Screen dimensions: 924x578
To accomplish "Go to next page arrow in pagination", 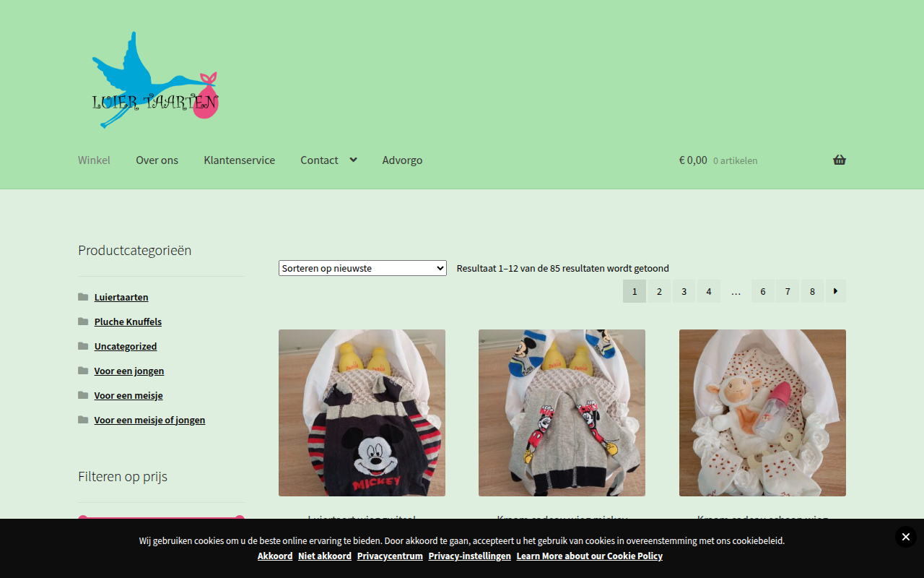I will click(836, 291).
